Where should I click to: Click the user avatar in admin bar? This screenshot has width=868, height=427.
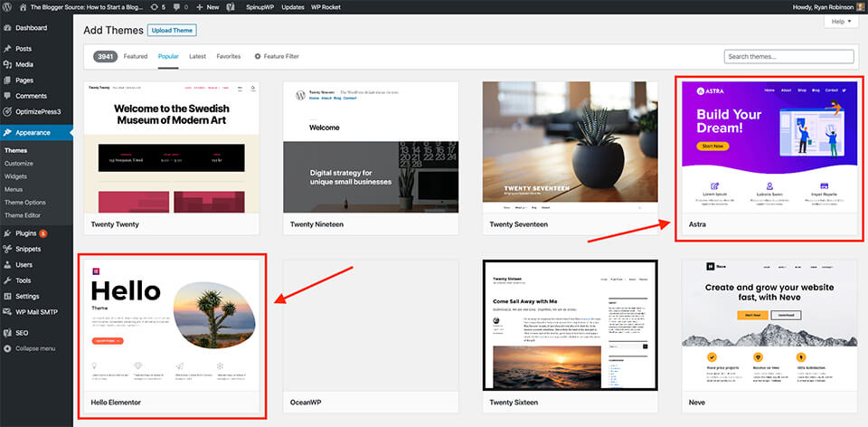click(x=861, y=7)
